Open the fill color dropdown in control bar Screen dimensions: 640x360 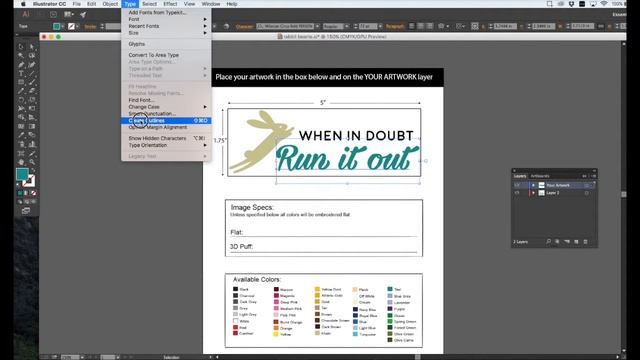(x=63, y=26)
